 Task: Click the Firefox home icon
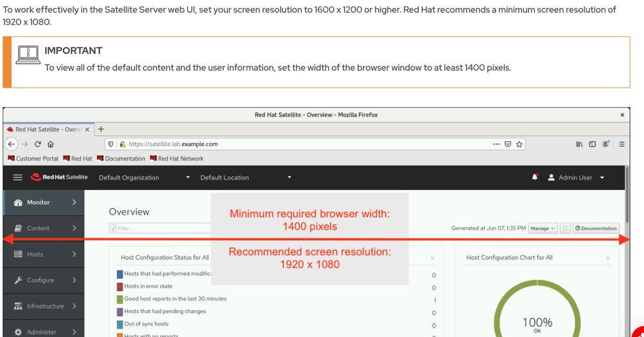click(x=50, y=144)
